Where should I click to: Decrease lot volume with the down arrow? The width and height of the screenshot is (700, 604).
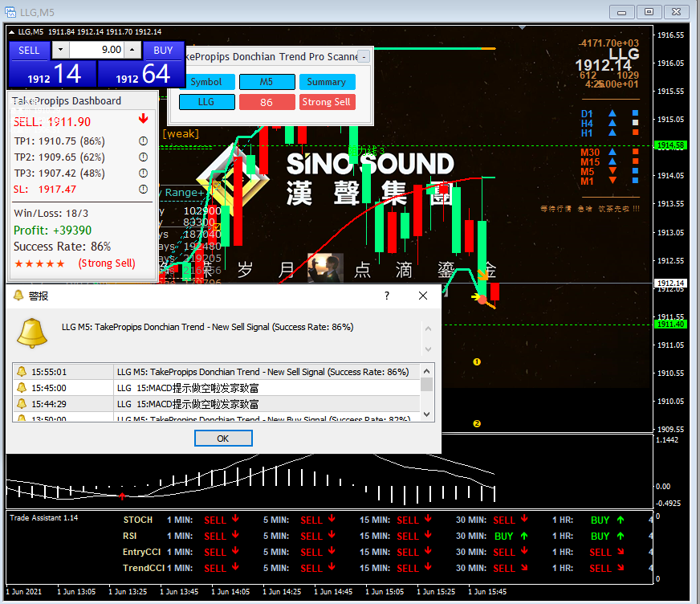pos(61,50)
